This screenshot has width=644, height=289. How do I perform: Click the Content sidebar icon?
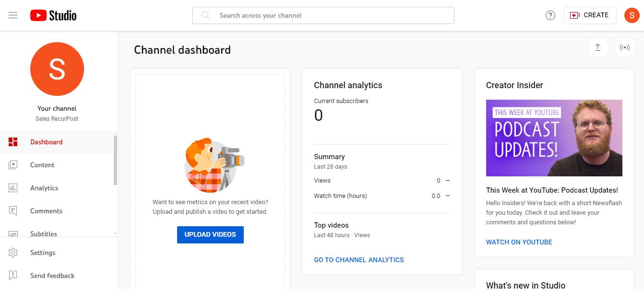(x=13, y=165)
